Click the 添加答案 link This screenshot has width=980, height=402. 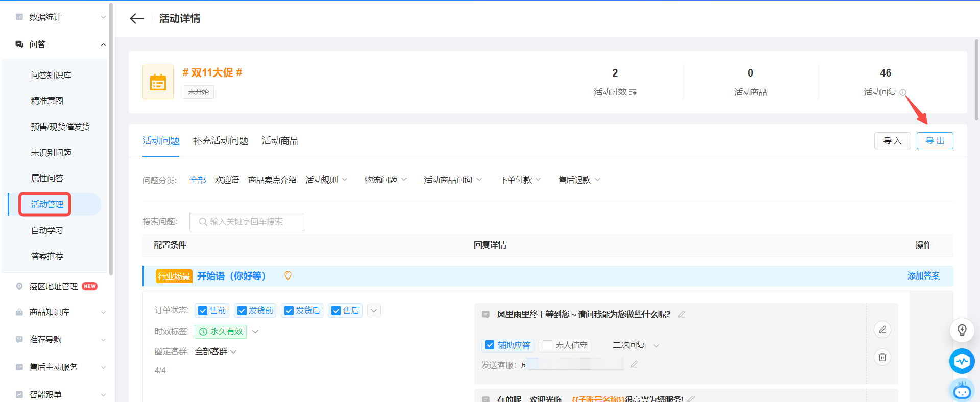pyautogui.click(x=923, y=275)
